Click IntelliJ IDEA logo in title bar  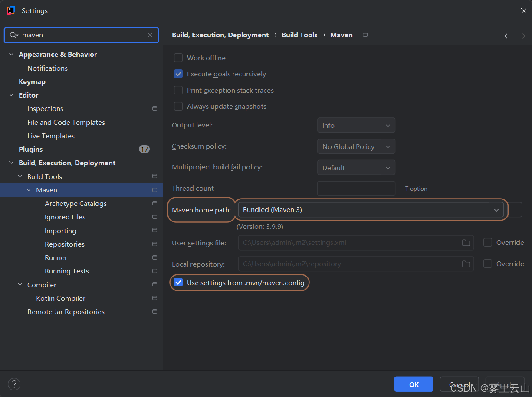(x=11, y=10)
